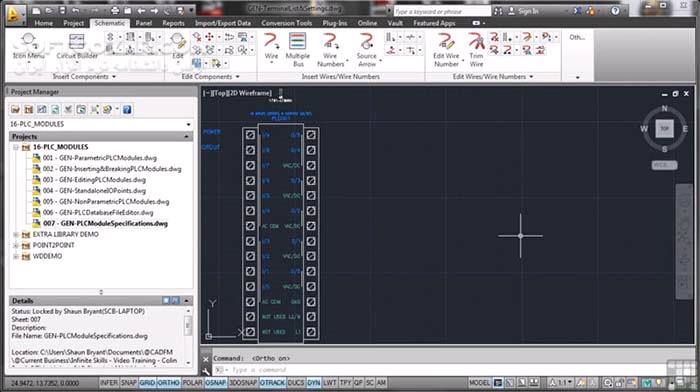The width and height of the screenshot is (700, 392).
Task: Click the Edit component tool
Action: (178, 46)
